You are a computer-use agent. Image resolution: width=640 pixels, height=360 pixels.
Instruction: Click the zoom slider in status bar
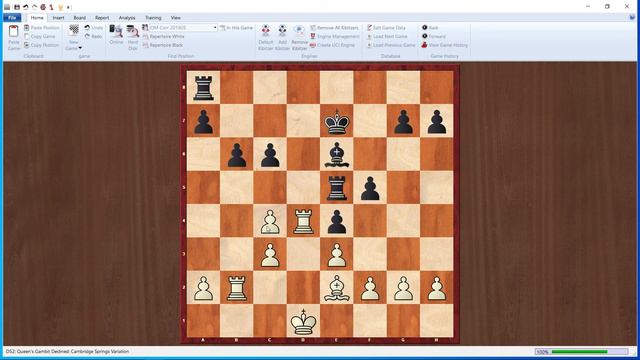point(589,351)
